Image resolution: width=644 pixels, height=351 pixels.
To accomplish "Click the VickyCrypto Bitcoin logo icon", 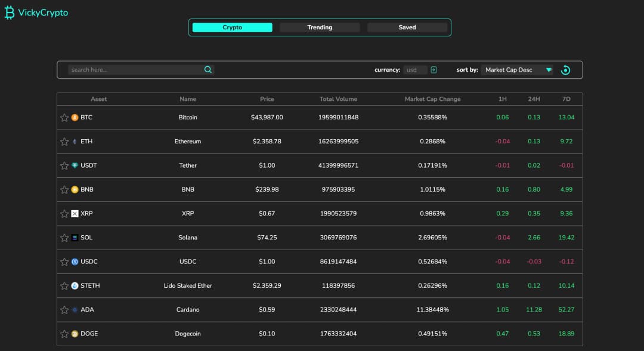I will pos(9,13).
